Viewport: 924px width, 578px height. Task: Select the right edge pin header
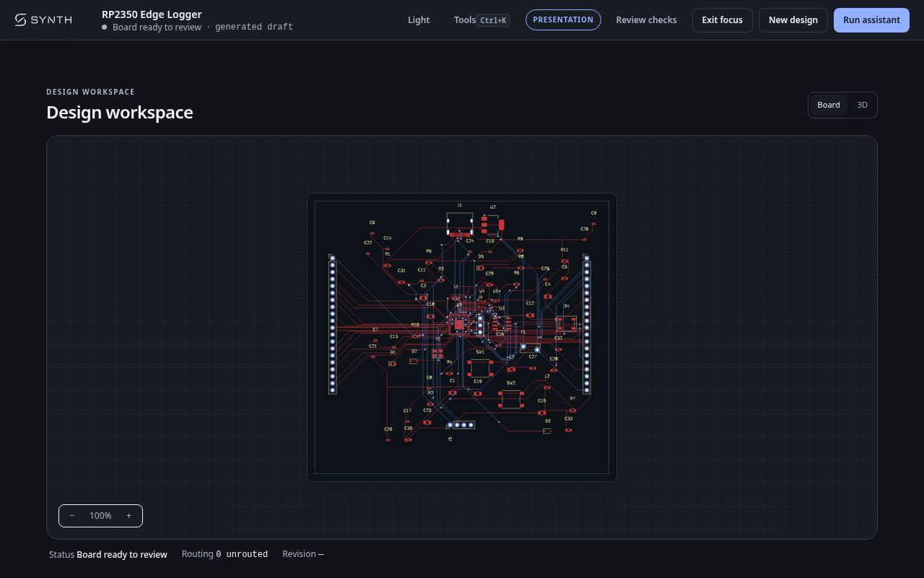tap(587, 324)
